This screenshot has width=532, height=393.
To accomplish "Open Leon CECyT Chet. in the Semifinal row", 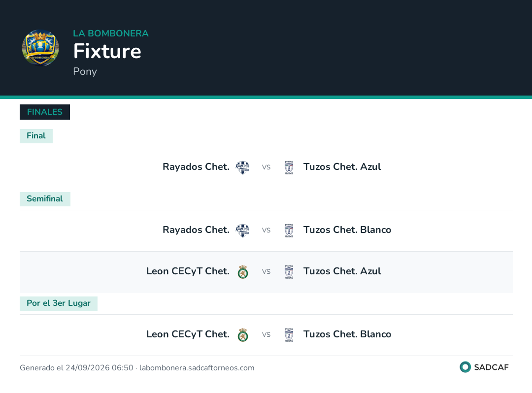I will click(188, 271).
